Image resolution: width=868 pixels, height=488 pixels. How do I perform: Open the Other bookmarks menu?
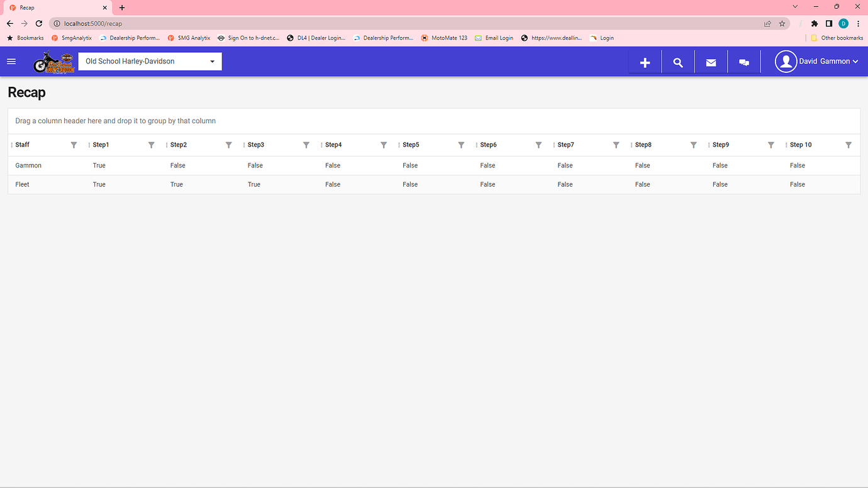837,38
